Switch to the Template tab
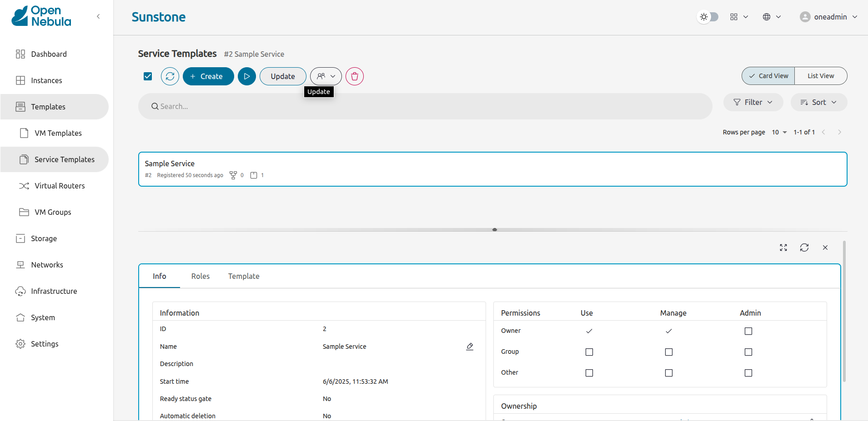This screenshot has height=421, width=868. tap(244, 276)
